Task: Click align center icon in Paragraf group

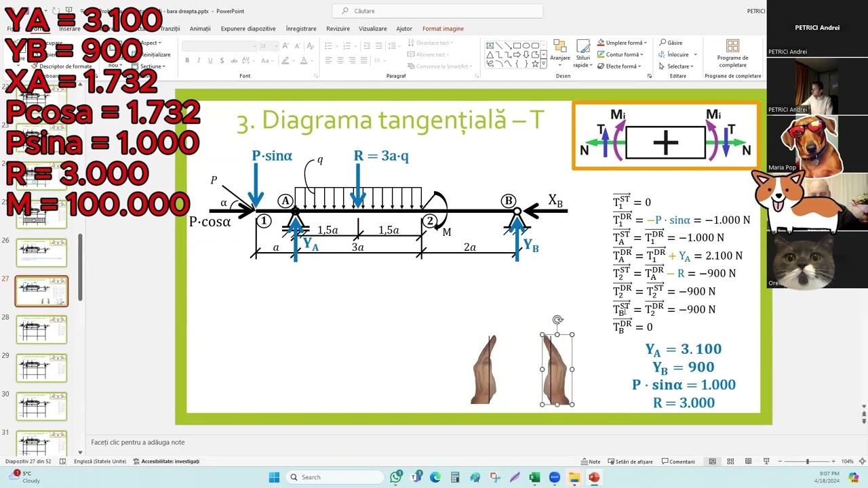Action: tap(340, 60)
